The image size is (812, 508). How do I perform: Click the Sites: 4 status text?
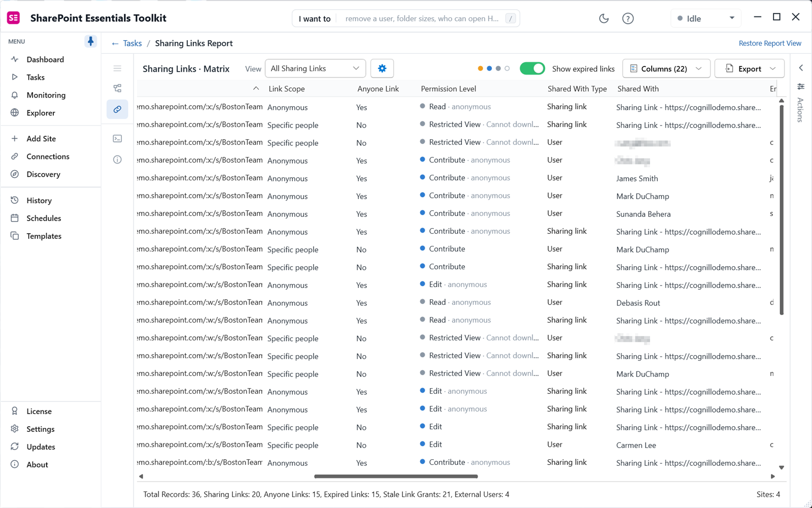point(768,494)
